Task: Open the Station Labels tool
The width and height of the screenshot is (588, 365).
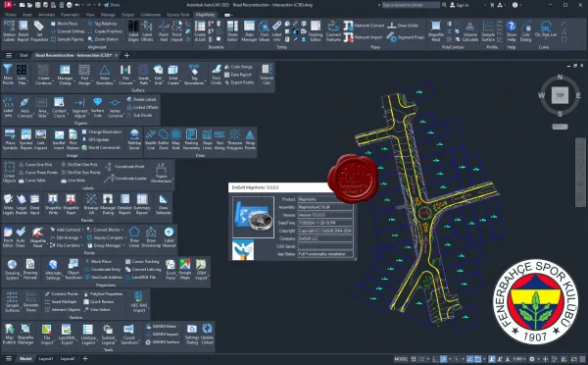Action: coord(9,30)
